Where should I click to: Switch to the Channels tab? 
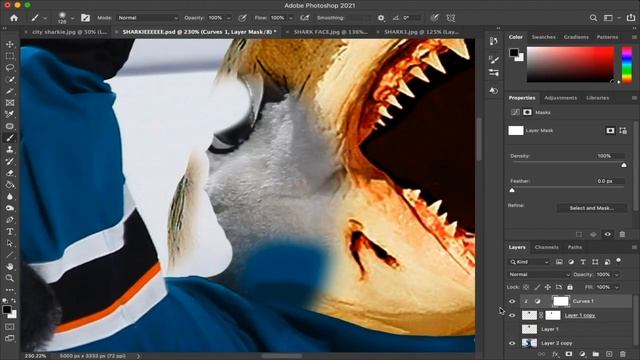tap(547, 247)
